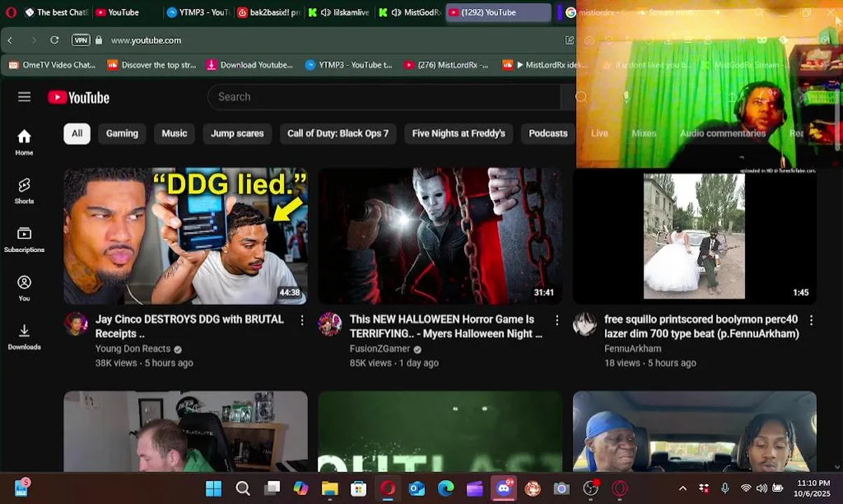Viewport: 843px width, 504px height.
Task: Click the Opera menu logo
Action: coord(11,12)
